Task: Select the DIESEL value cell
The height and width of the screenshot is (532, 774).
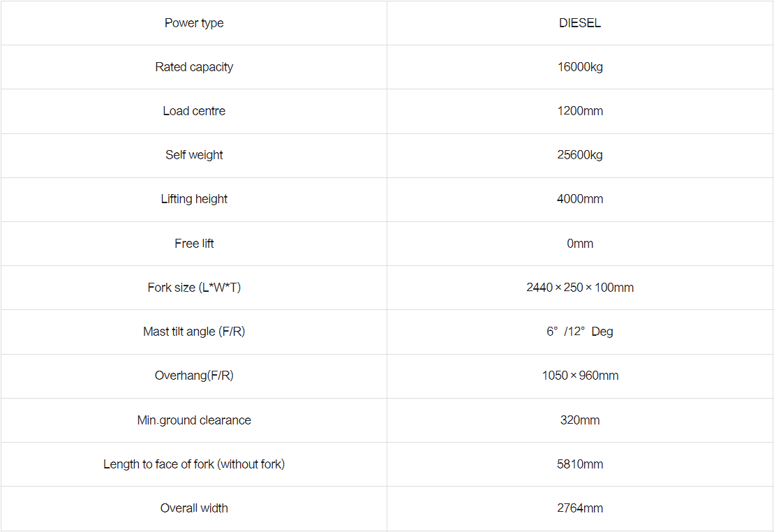Action: 580,23
